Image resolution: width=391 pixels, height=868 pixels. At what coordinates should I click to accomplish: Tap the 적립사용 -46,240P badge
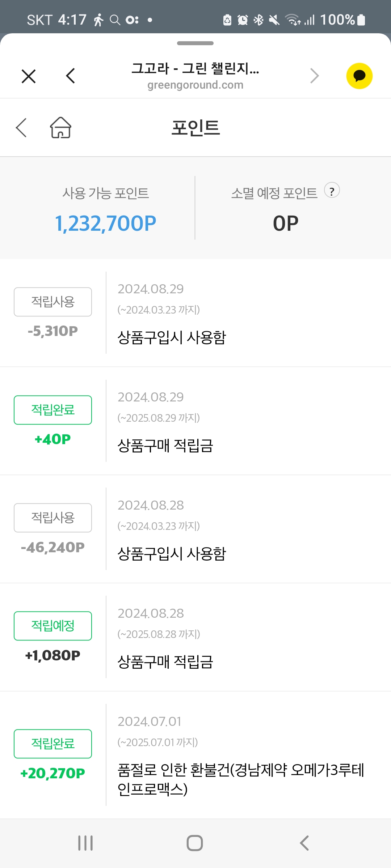click(53, 518)
